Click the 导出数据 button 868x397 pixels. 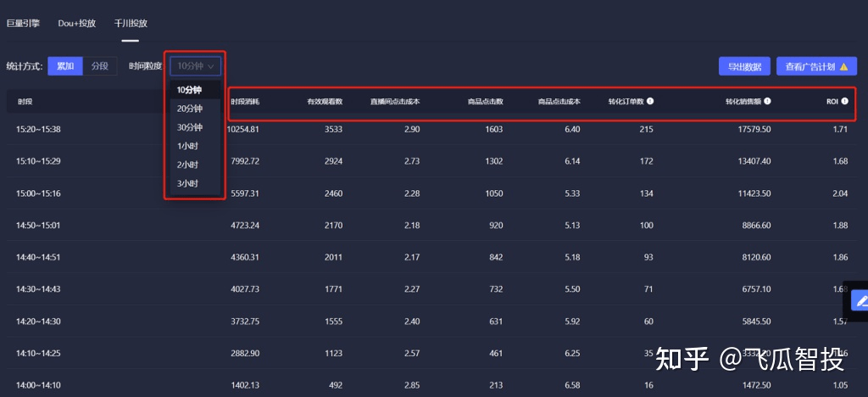[x=744, y=66]
